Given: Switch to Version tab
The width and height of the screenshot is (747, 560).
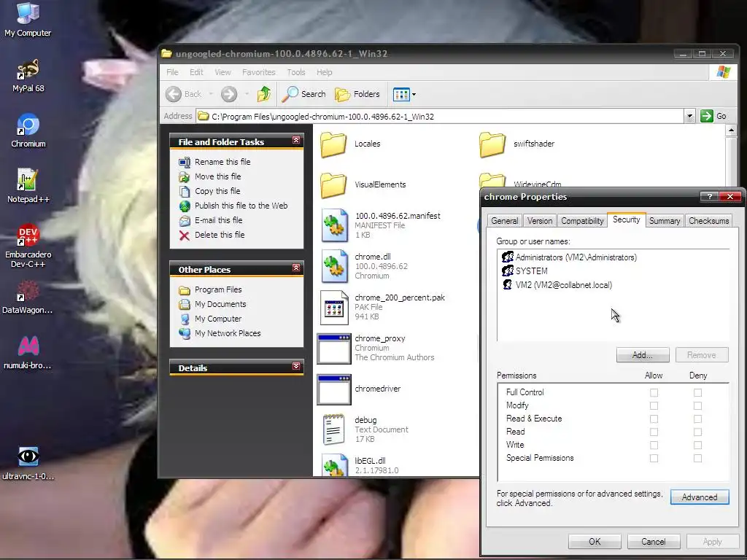Looking at the screenshot, I should pyautogui.click(x=540, y=221).
